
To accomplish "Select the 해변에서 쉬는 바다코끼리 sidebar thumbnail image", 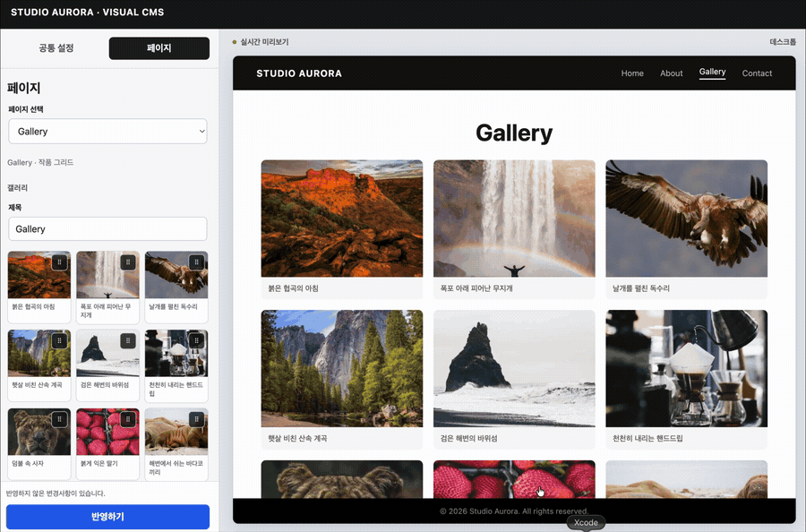I will click(x=176, y=433).
